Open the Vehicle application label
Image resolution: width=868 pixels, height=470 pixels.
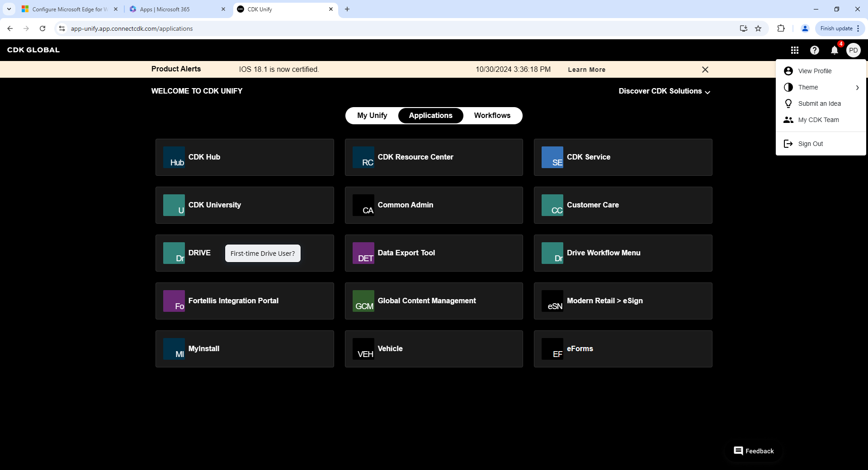(x=390, y=349)
